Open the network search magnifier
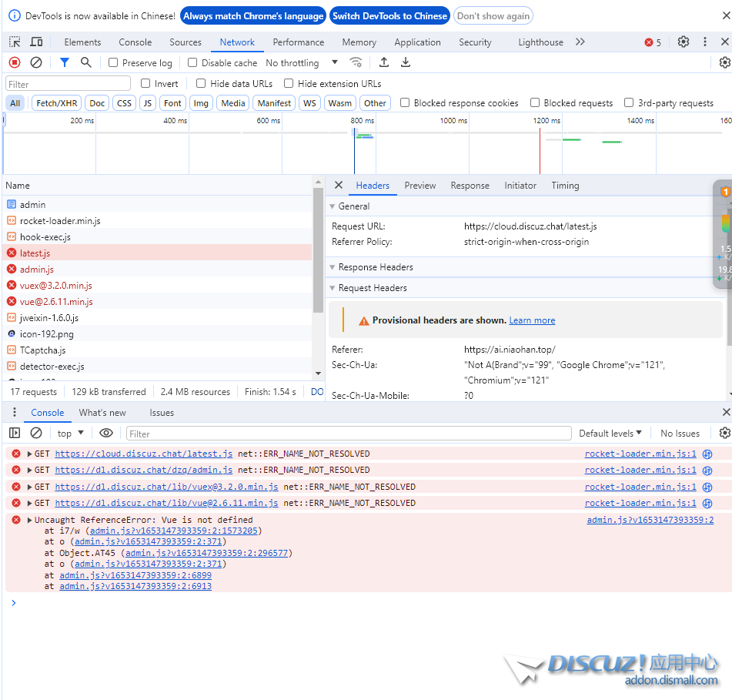 [x=86, y=62]
